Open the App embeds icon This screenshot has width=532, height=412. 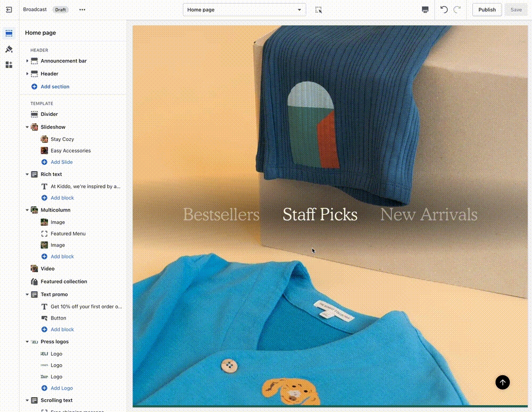pos(9,65)
